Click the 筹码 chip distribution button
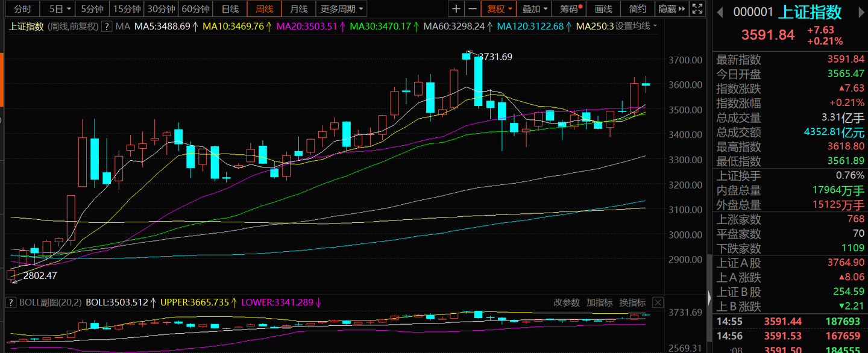Screen dimensions: 868x353 [x=570, y=9]
